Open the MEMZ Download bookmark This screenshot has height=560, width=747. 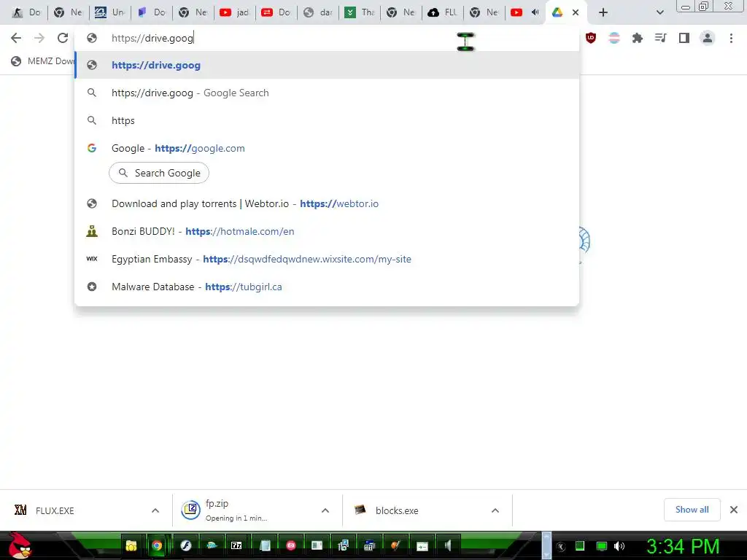43,61
